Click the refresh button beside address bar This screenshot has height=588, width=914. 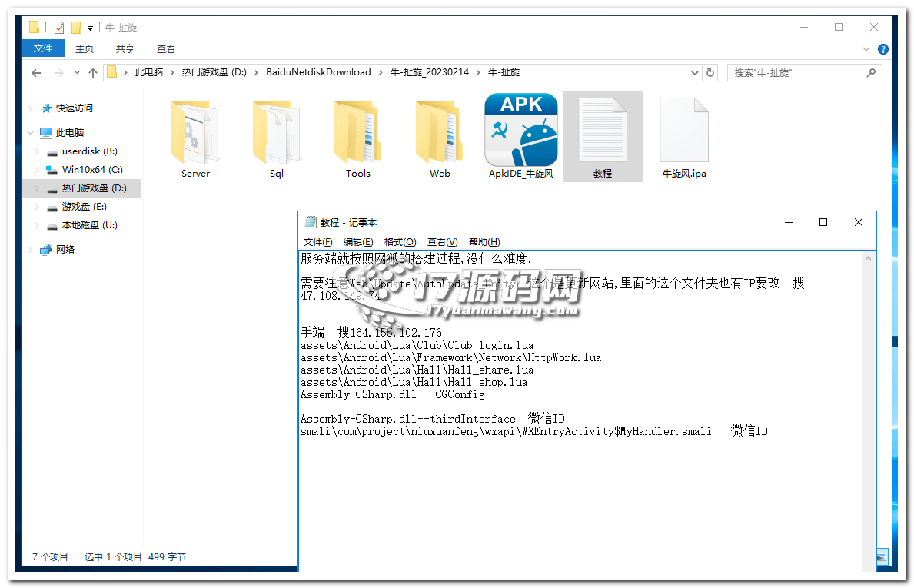tap(710, 72)
